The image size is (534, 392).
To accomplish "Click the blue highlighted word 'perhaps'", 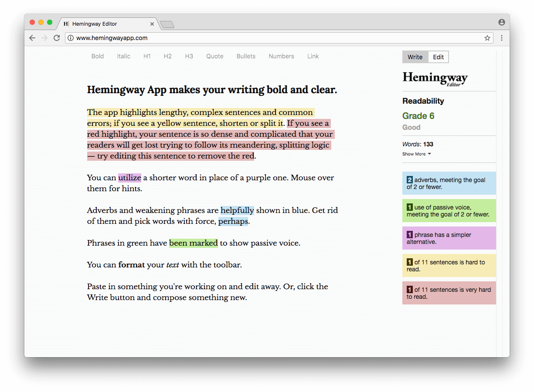I will (x=233, y=221).
